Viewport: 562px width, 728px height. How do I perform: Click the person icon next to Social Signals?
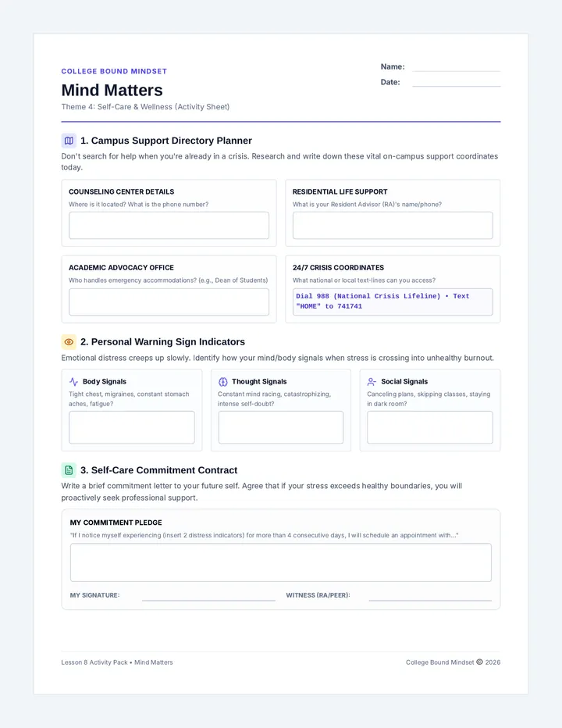tap(372, 382)
